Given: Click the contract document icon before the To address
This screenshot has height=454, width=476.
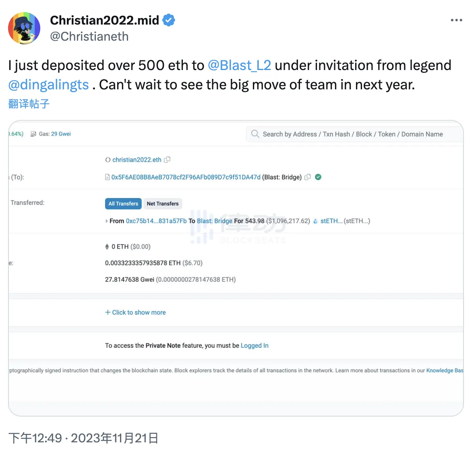Looking at the screenshot, I should [107, 177].
